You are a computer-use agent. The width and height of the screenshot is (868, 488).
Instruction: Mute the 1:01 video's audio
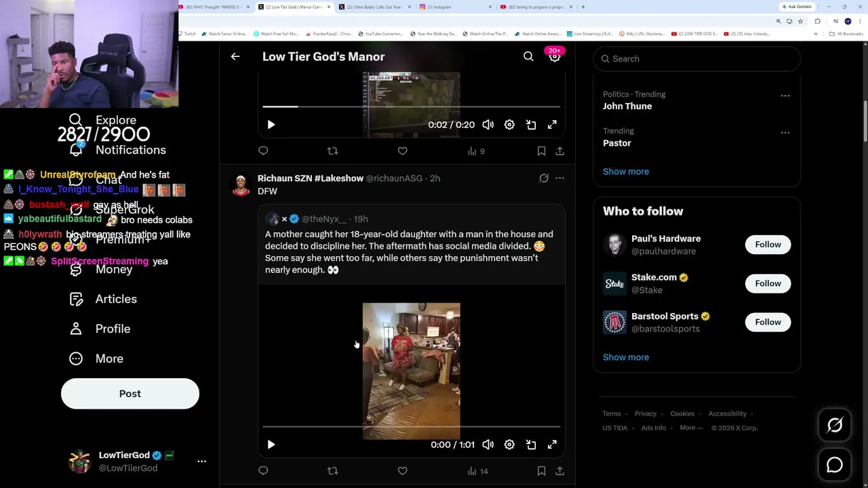point(488,445)
